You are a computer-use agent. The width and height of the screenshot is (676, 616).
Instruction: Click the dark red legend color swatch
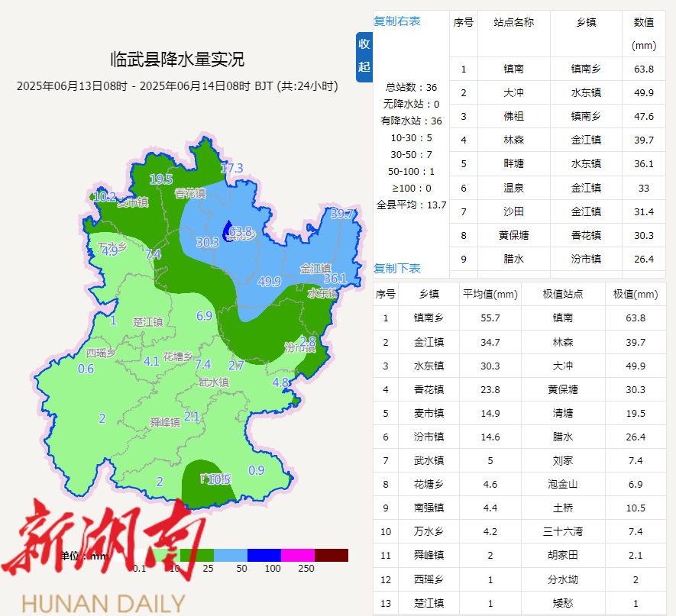click(x=331, y=555)
